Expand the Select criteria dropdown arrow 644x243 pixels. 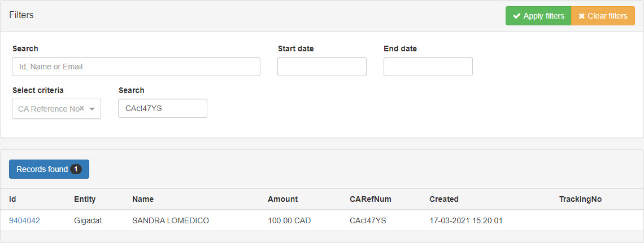(92, 109)
